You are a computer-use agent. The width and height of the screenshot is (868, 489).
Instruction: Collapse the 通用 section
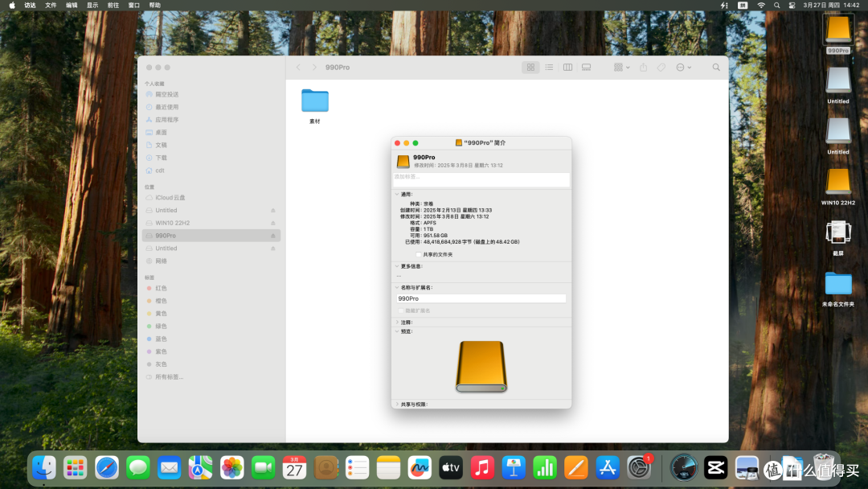point(397,195)
